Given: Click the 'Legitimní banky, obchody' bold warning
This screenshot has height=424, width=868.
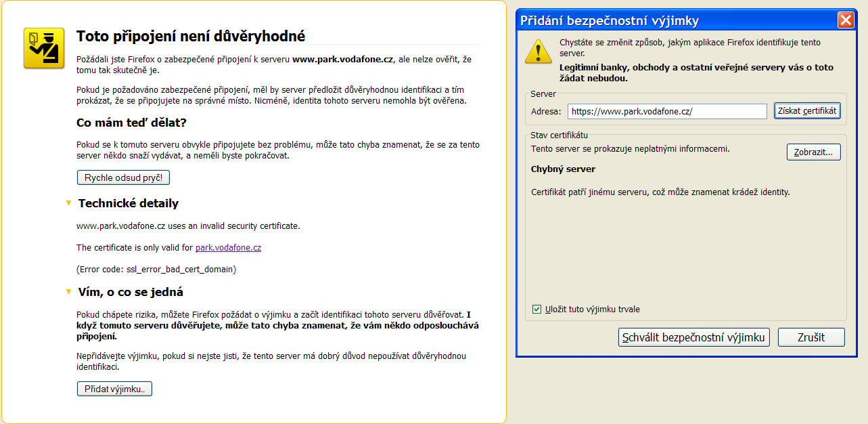Looking at the screenshot, I should pos(696,72).
